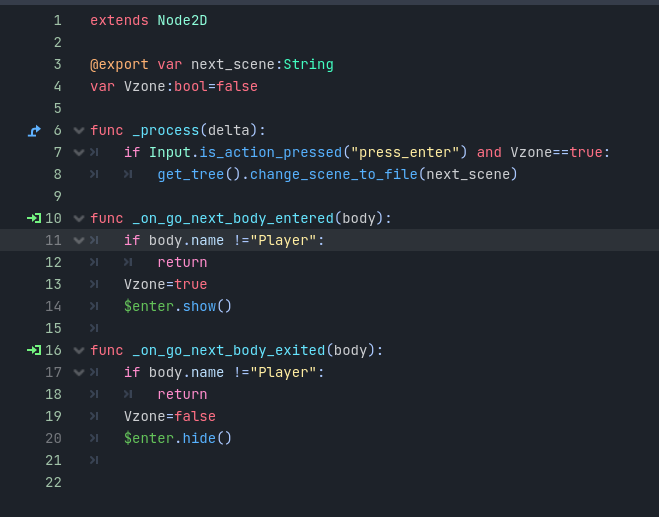Click the "delta" parameter
The width and height of the screenshot is (659, 517).
click(229, 131)
